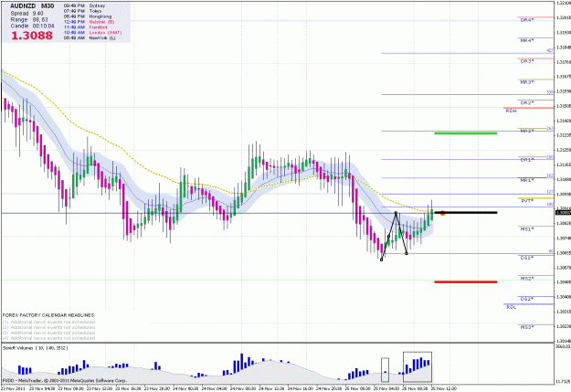Click the Helsinki (B) clock row
This screenshot has height=392, width=571.
[90, 22]
